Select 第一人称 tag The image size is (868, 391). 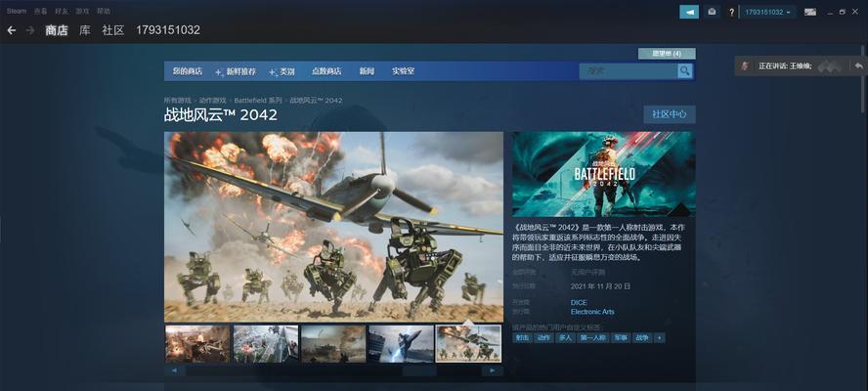[592, 338]
